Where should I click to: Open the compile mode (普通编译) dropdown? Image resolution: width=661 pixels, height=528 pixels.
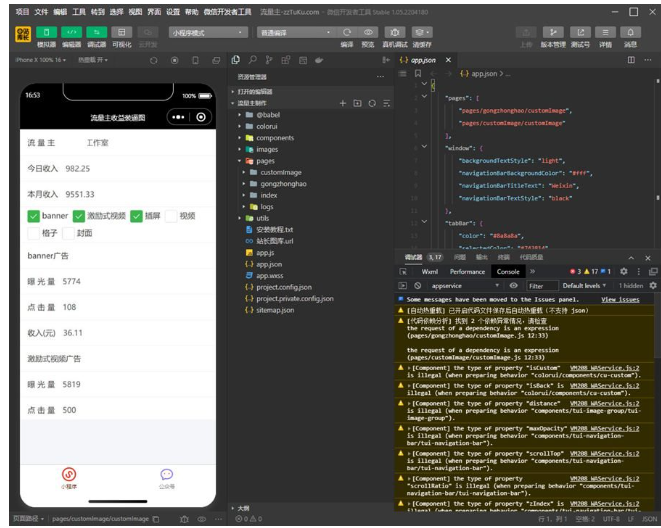pos(295,32)
